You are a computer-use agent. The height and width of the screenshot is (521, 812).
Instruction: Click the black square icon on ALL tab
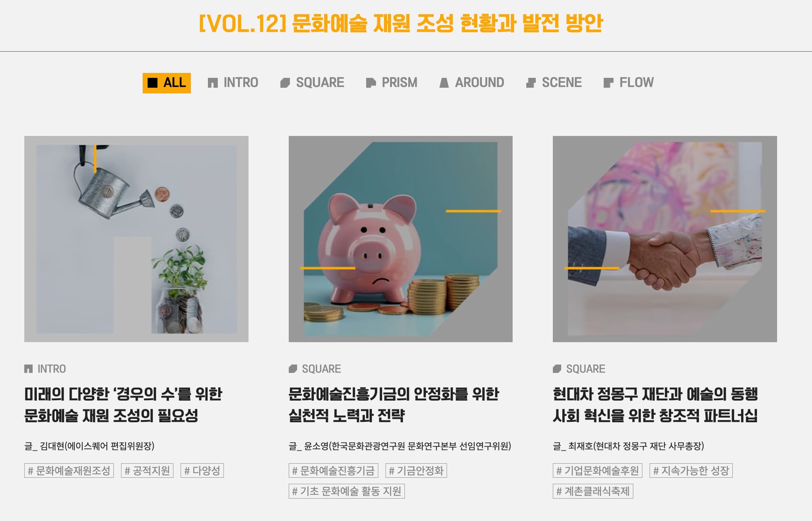pos(152,83)
